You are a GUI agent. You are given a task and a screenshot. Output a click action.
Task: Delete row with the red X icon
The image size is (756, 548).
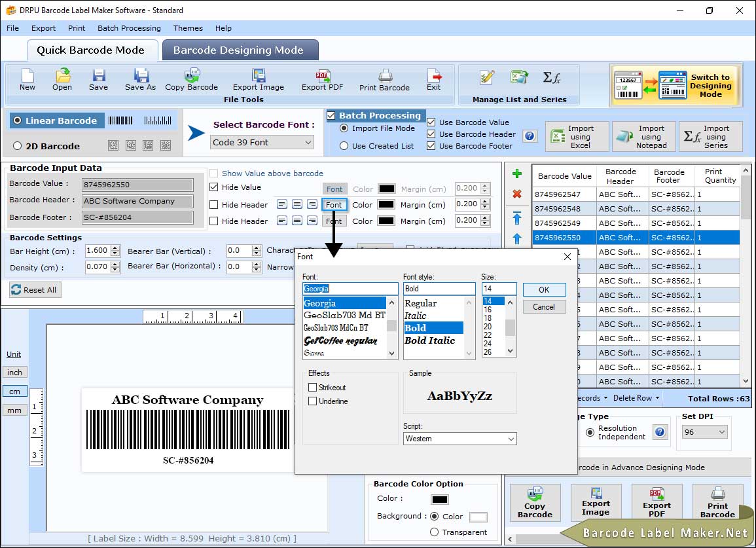517,194
